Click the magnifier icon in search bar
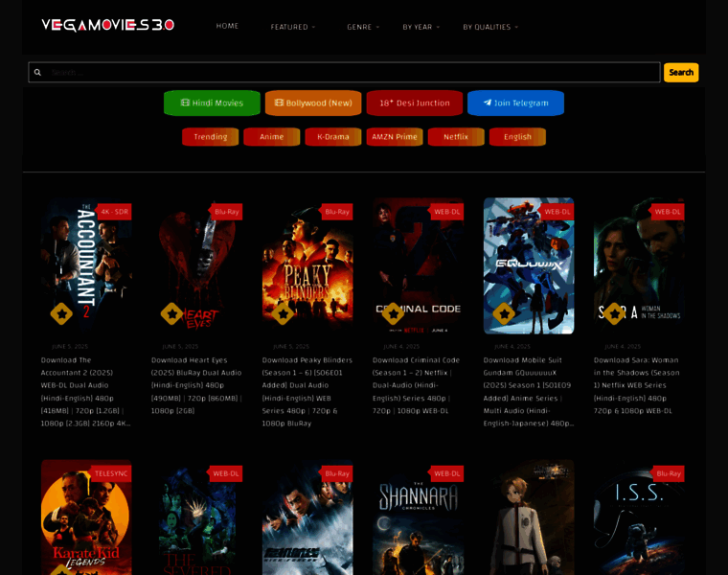The image size is (728, 575). (37, 73)
